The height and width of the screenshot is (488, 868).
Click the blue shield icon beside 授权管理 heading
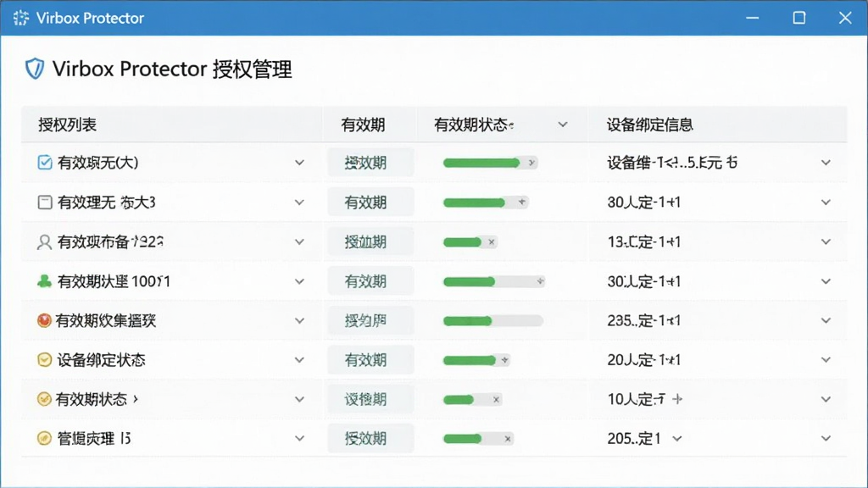click(x=34, y=69)
